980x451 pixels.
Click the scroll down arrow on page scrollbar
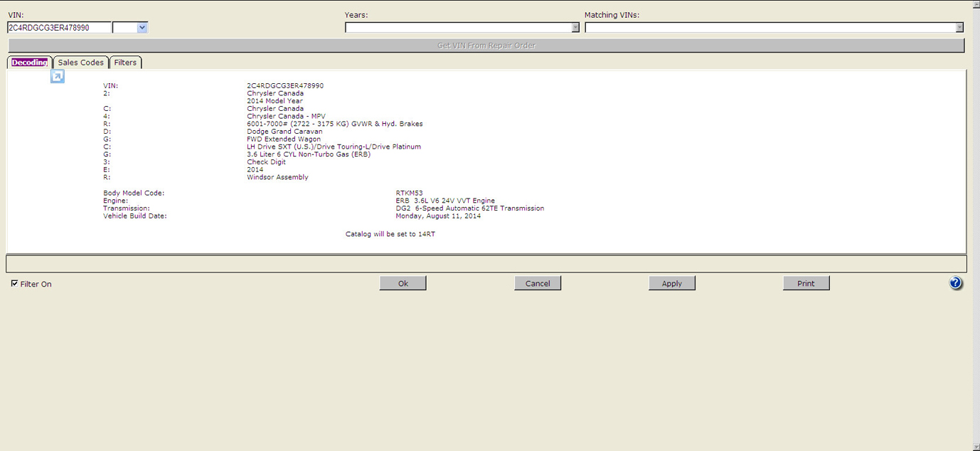975,446
